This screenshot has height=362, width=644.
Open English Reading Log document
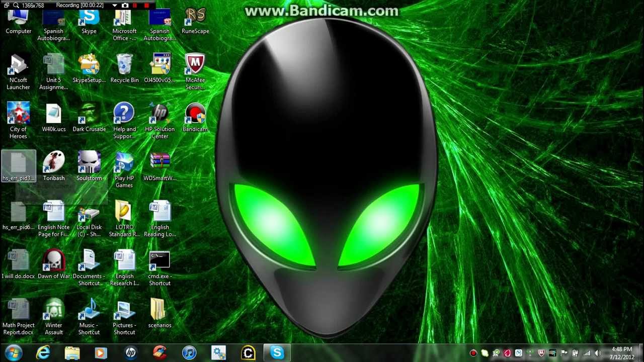coord(159,219)
